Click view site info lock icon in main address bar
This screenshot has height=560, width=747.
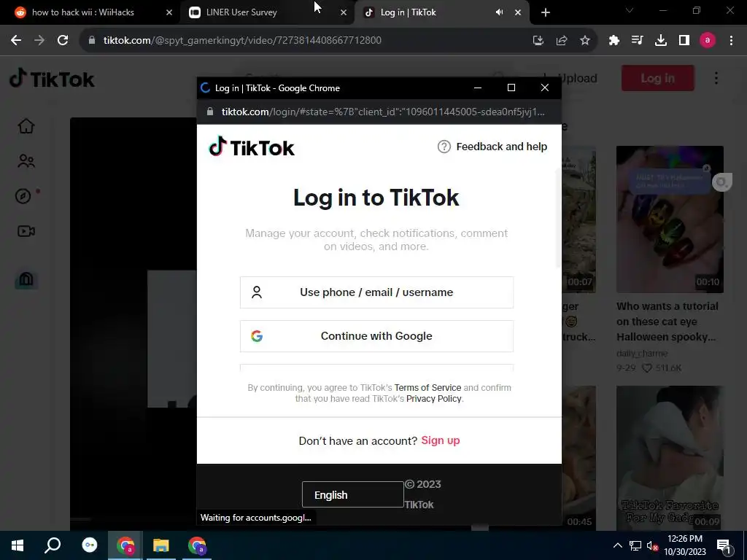coord(91,41)
